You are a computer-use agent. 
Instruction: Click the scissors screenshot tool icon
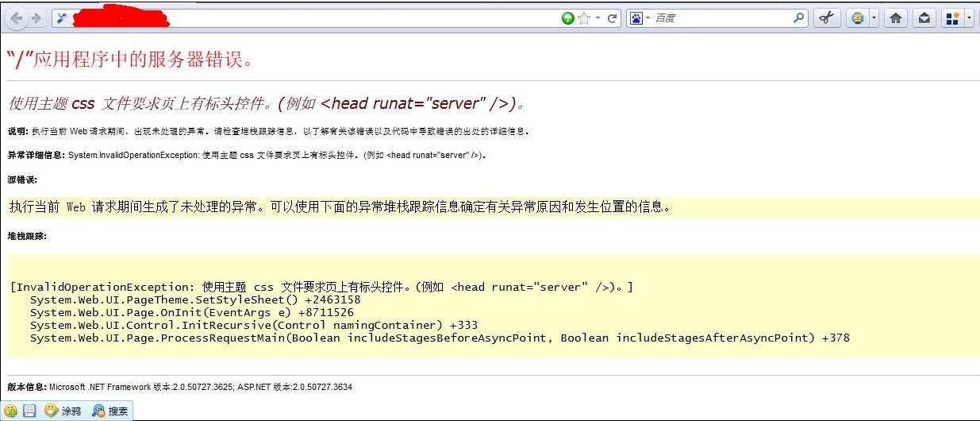(826, 18)
